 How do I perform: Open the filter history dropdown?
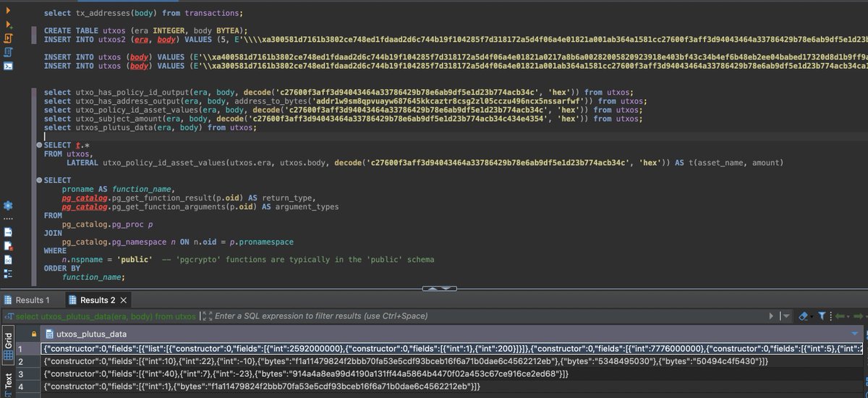pyautogui.click(x=786, y=316)
